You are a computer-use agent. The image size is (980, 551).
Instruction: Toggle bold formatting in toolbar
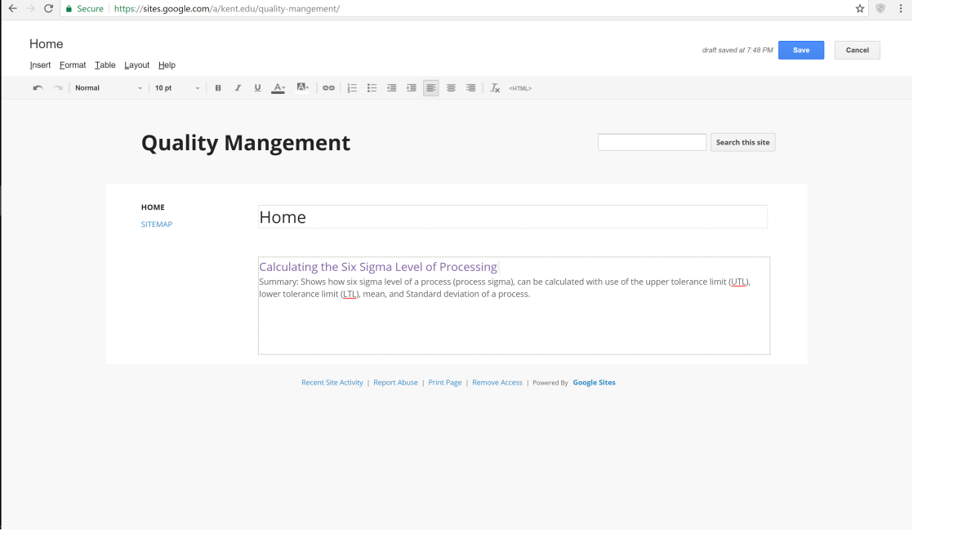(x=218, y=88)
